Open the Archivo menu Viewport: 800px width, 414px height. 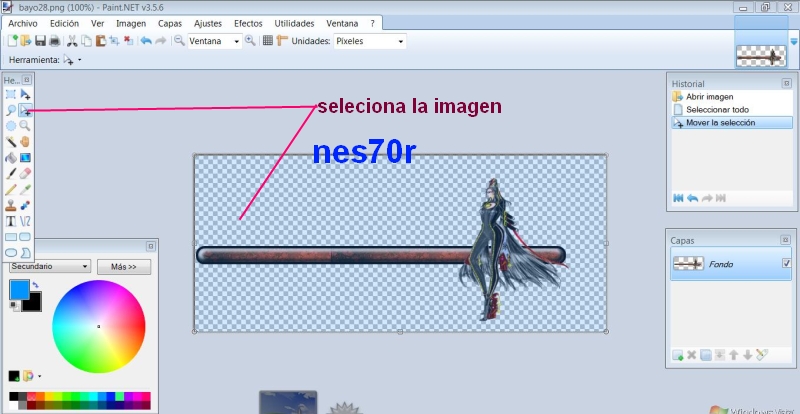coord(22,23)
